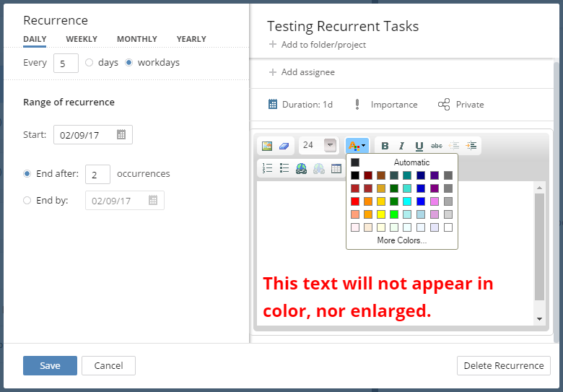This screenshot has height=392, width=563.
Task: Apply underline formatting
Action: (419, 146)
